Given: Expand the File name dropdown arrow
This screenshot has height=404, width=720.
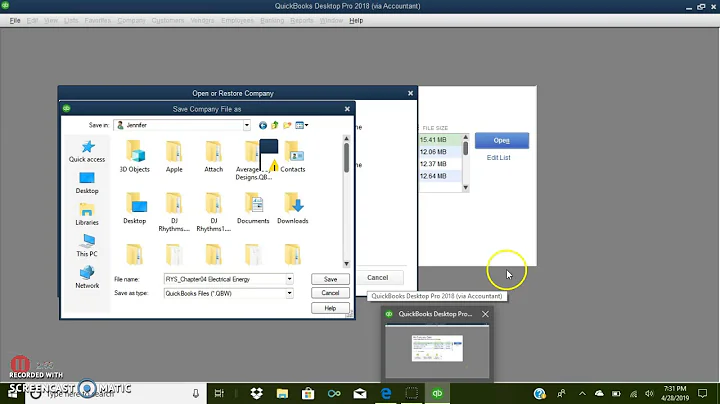Looking at the screenshot, I should (289, 279).
